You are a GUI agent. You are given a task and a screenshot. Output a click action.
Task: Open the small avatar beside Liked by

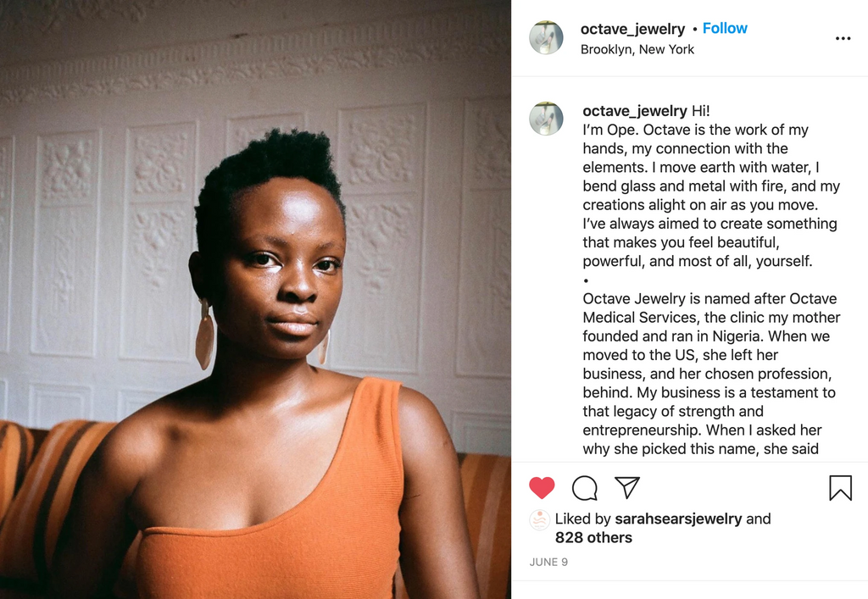pyautogui.click(x=540, y=520)
